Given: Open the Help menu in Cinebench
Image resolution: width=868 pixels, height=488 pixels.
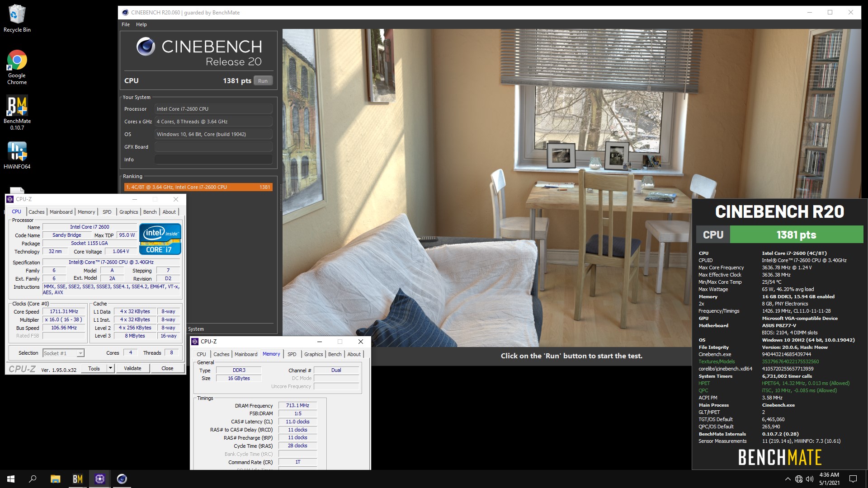Looking at the screenshot, I should 142,24.
